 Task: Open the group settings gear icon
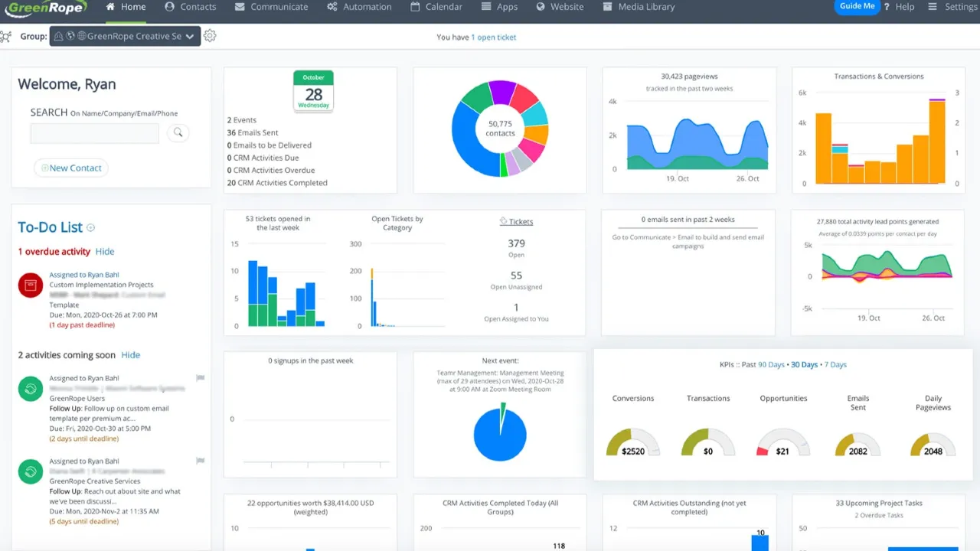coord(210,36)
